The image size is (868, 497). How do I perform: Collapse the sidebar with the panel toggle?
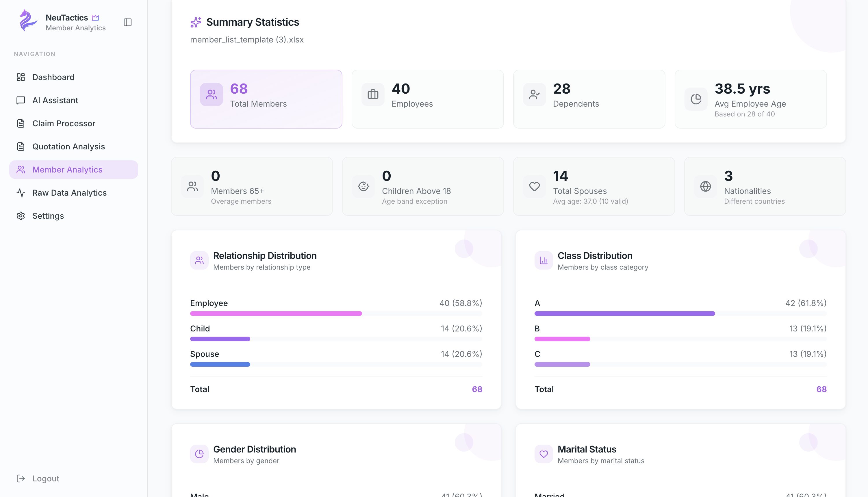click(128, 23)
